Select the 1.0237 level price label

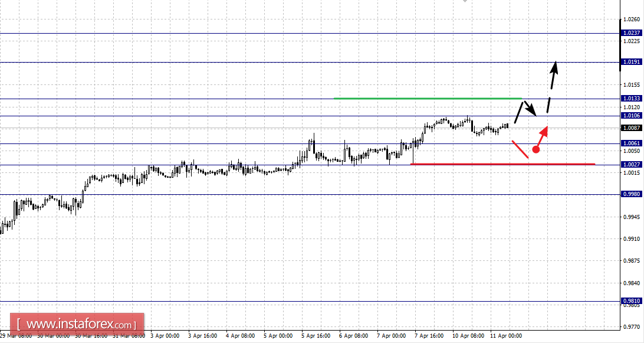631,33
